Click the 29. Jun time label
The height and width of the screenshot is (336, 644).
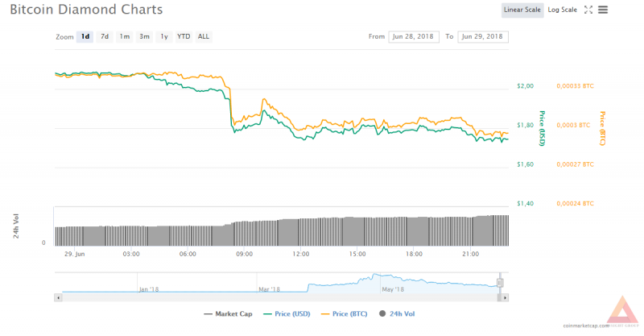click(74, 254)
